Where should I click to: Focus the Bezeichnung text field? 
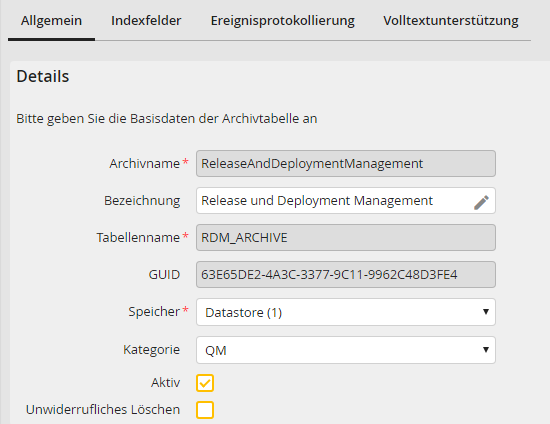pyautogui.click(x=346, y=201)
